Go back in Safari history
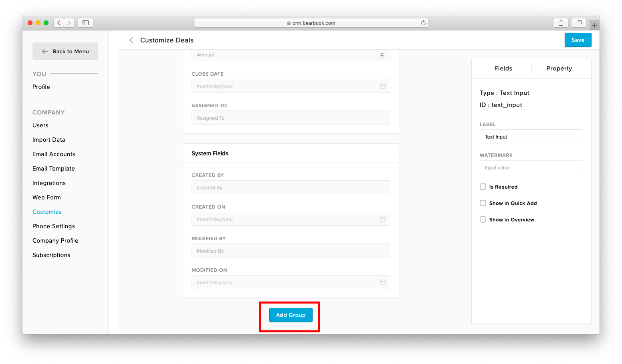The width and height of the screenshot is (622, 364). pos(59,23)
